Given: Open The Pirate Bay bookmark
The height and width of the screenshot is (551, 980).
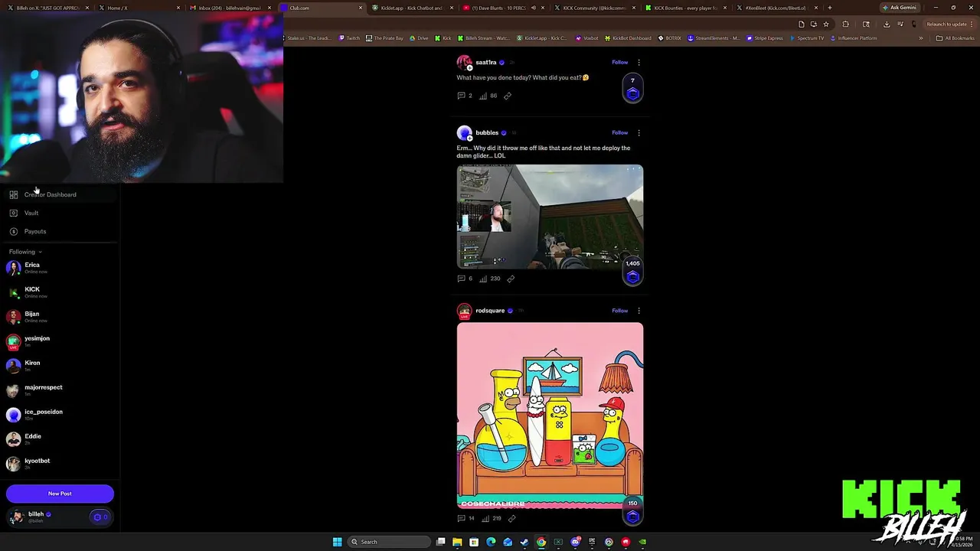Looking at the screenshot, I should [x=385, y=38].
